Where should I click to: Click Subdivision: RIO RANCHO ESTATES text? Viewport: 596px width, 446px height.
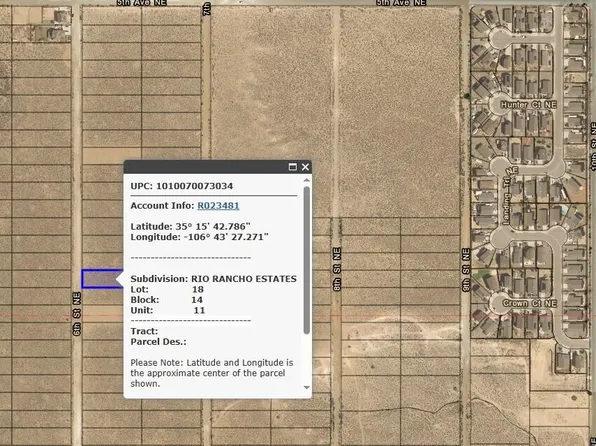click(214, 279)
